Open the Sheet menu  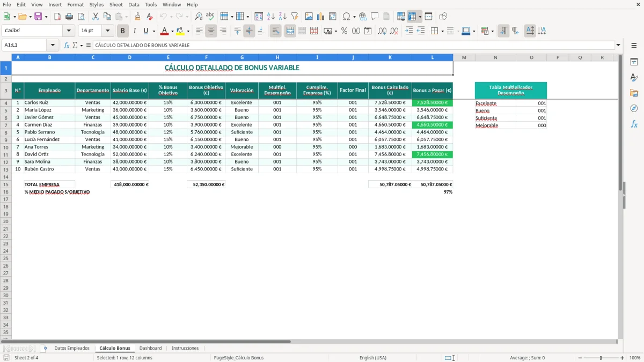click(x=116, y=4)
